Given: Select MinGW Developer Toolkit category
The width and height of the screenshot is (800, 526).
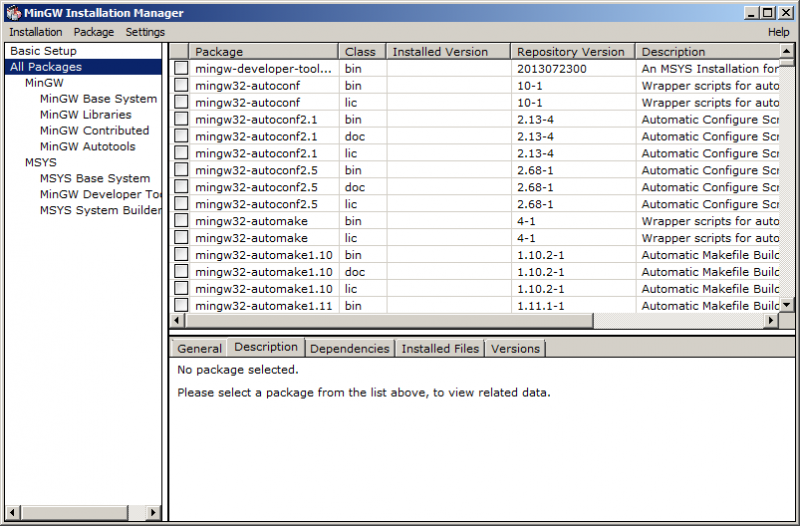Looking at the screenshot, I should [100, 194].
